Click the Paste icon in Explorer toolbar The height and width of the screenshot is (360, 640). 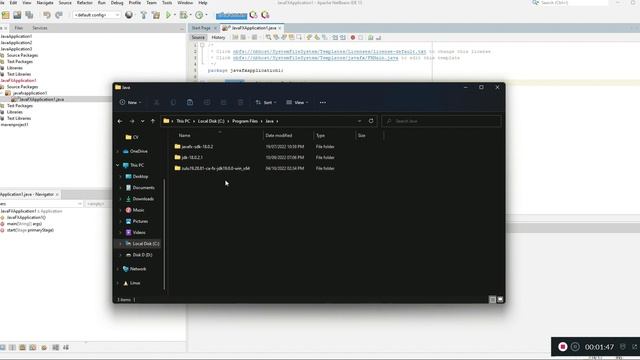pos(190,102)
